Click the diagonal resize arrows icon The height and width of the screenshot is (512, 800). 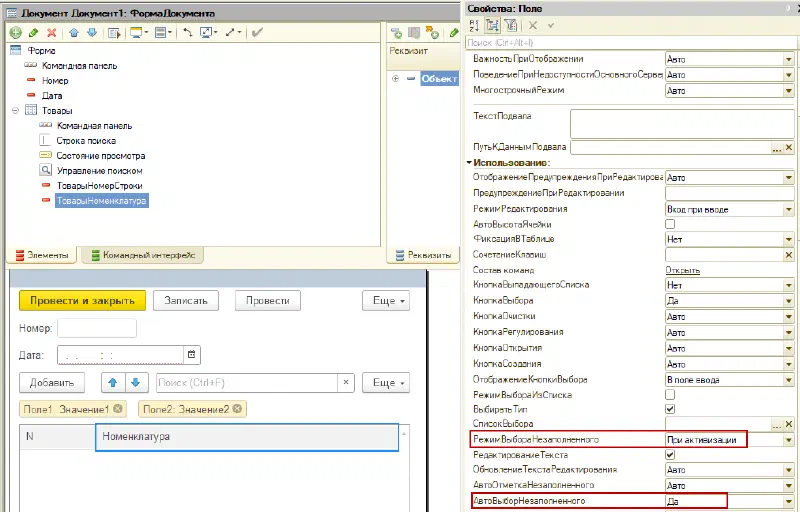point(232,33)
